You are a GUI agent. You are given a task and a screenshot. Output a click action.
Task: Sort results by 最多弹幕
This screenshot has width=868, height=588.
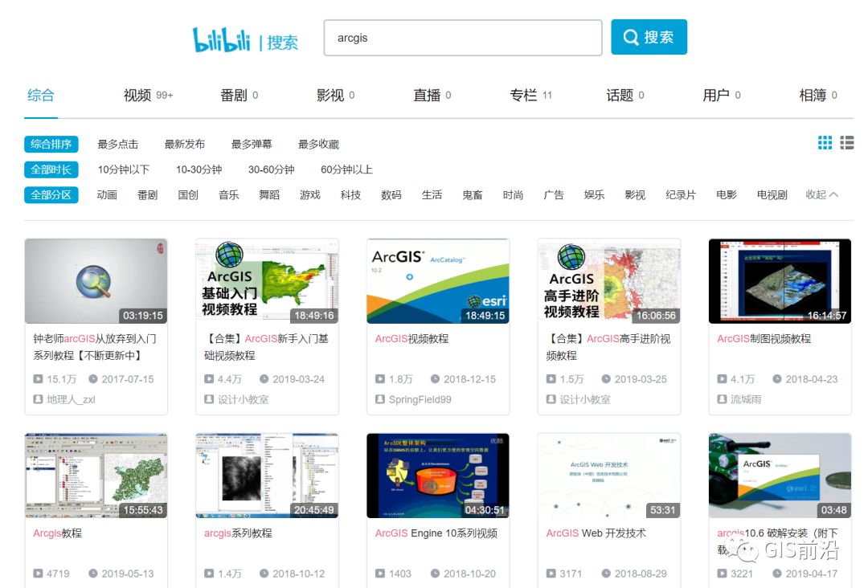click(252, 145)
